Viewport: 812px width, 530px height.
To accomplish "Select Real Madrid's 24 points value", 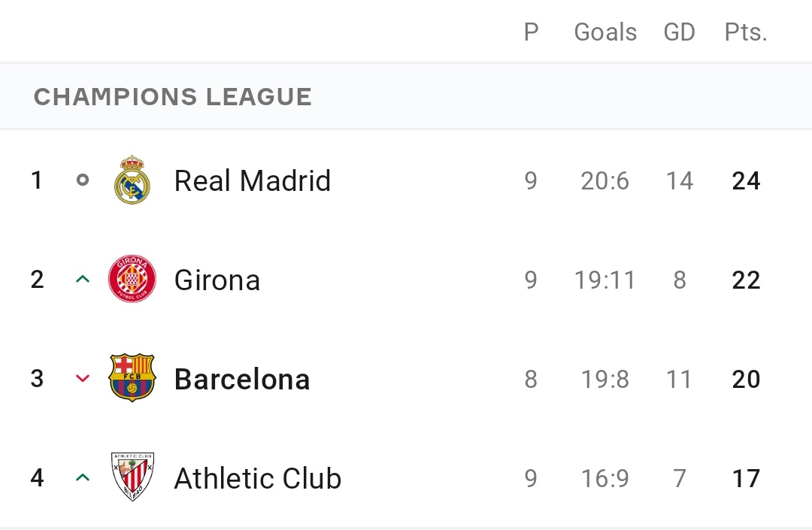I will [x=747, y=180].
